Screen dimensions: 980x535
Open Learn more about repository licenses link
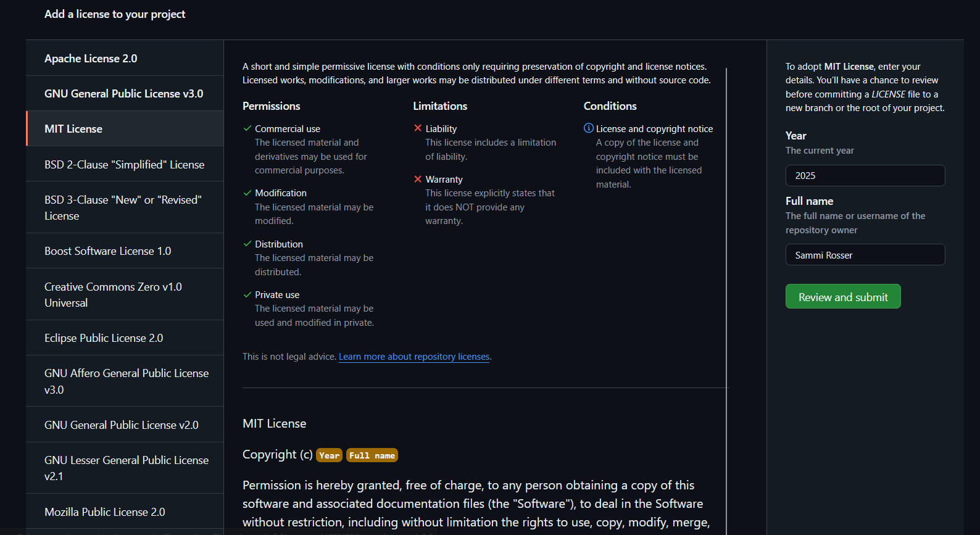tap(414, 357)
